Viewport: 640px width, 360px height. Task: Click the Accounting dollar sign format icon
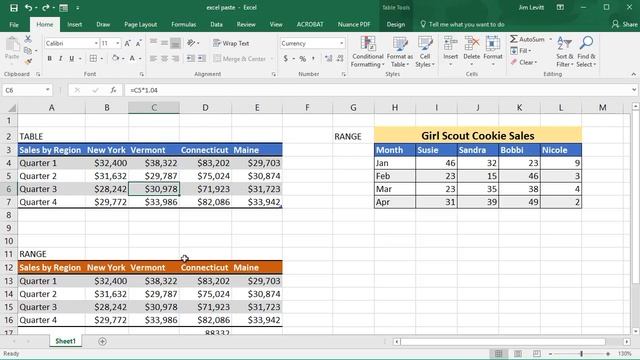pos(286,59)
